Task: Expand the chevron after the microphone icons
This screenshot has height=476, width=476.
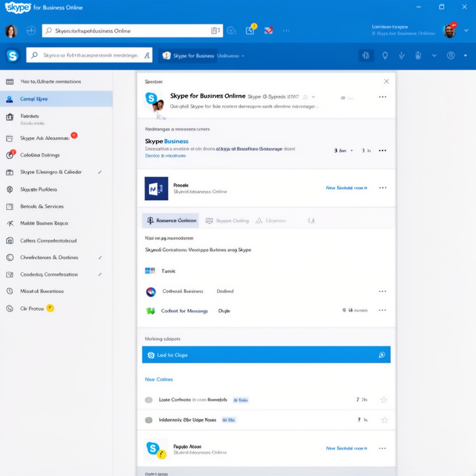Action: tap(435, 56)
